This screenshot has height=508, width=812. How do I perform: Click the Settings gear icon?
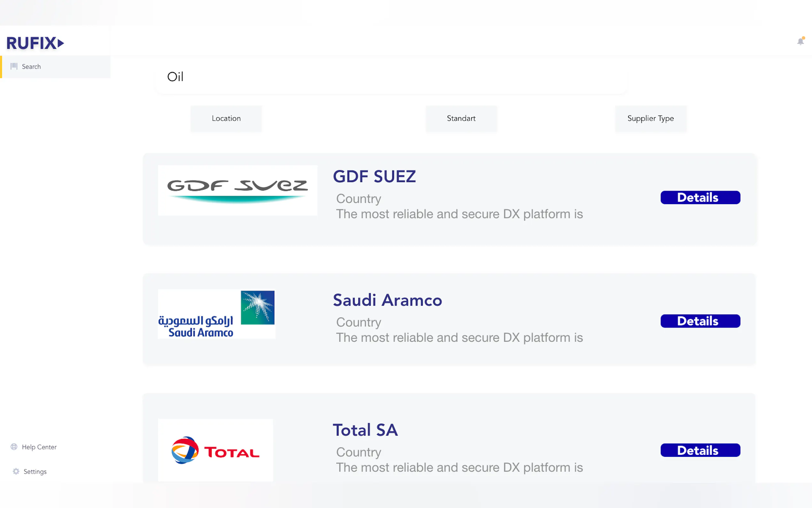(16, 471)
